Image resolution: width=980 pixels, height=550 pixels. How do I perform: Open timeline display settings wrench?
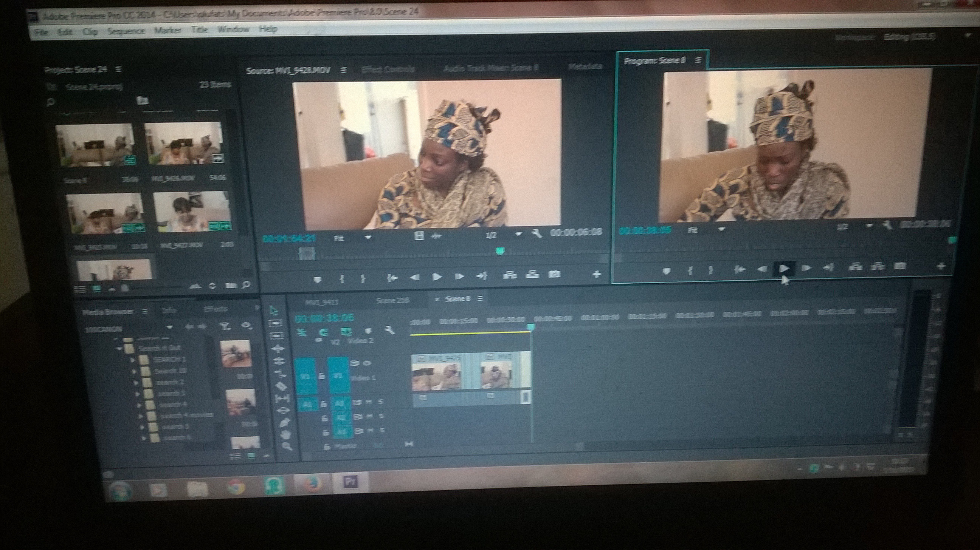tap(389, 331)
